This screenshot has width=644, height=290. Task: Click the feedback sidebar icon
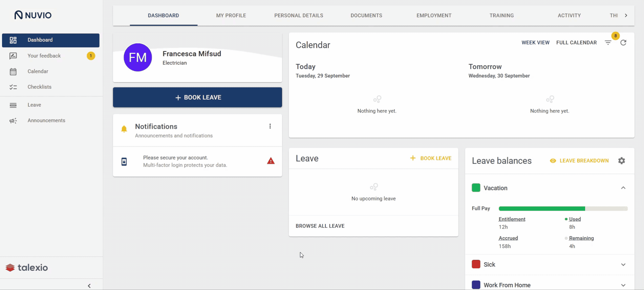(13, 56)
